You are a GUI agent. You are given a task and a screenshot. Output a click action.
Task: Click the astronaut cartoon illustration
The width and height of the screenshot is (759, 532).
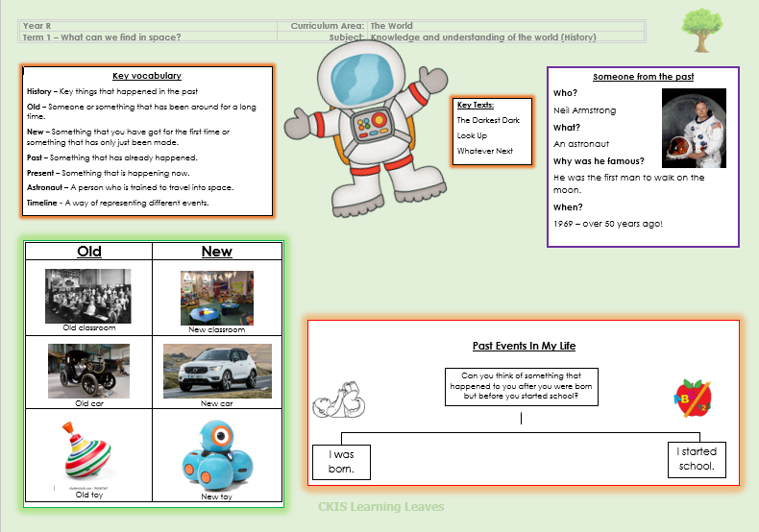pyautogui.click(x=366, y=129)
